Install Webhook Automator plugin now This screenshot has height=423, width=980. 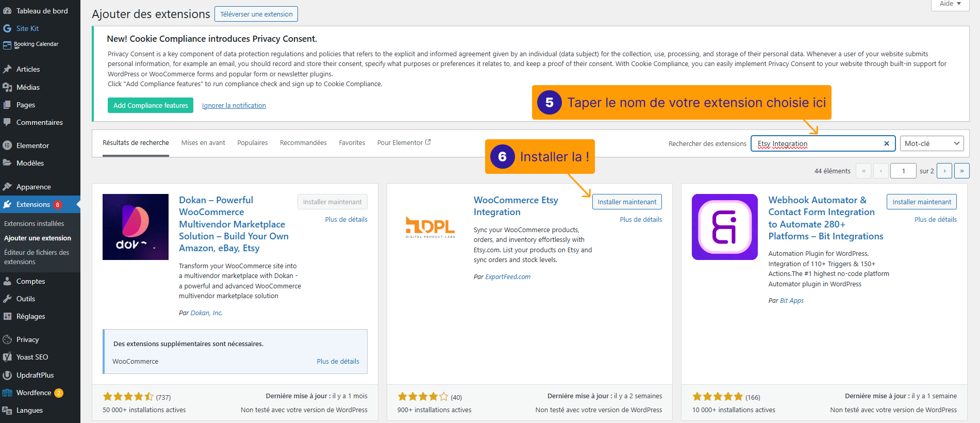coord(922,202)
